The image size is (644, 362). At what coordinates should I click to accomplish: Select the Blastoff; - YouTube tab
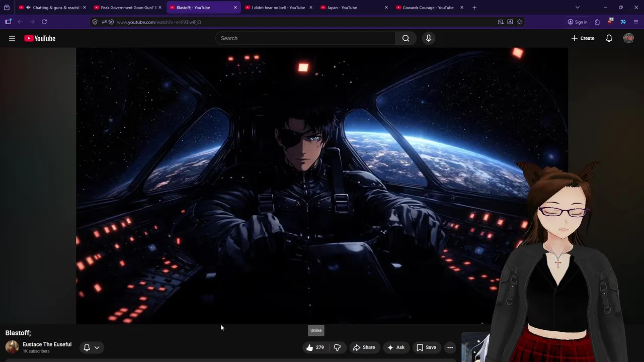pyautogui.click(x=203, y=8)
